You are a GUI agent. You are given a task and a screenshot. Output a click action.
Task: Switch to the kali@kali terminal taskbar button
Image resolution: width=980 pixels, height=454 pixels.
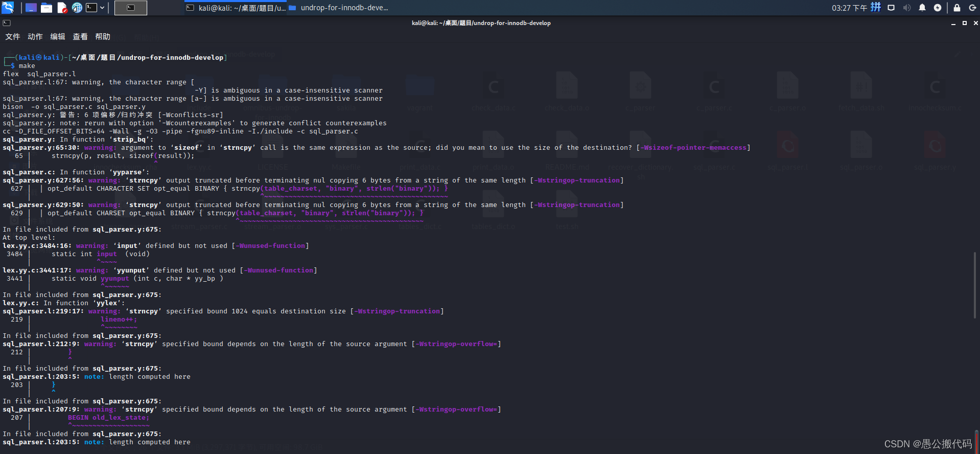236,8
